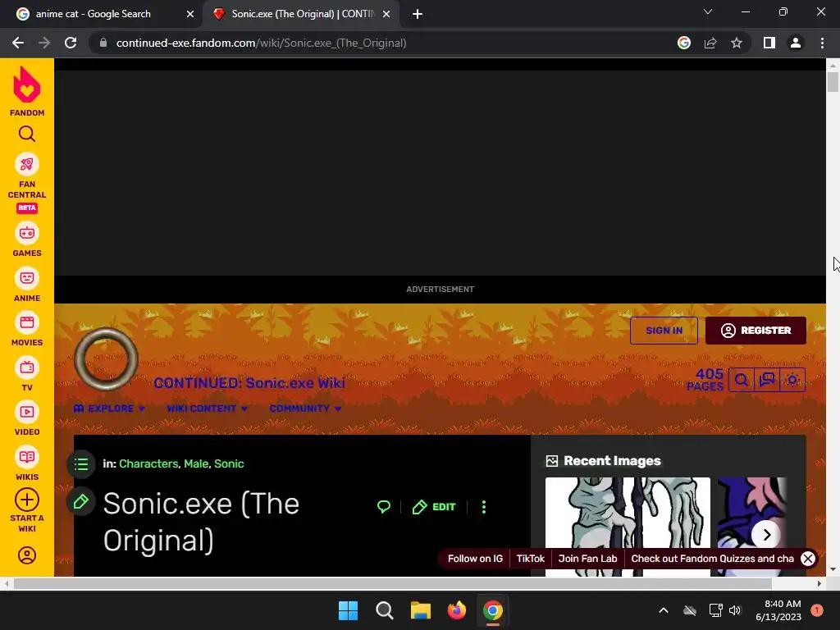Viewport: 840px width, 630px height.
Task: Click the address bar URL field
Action: point(261,43)
